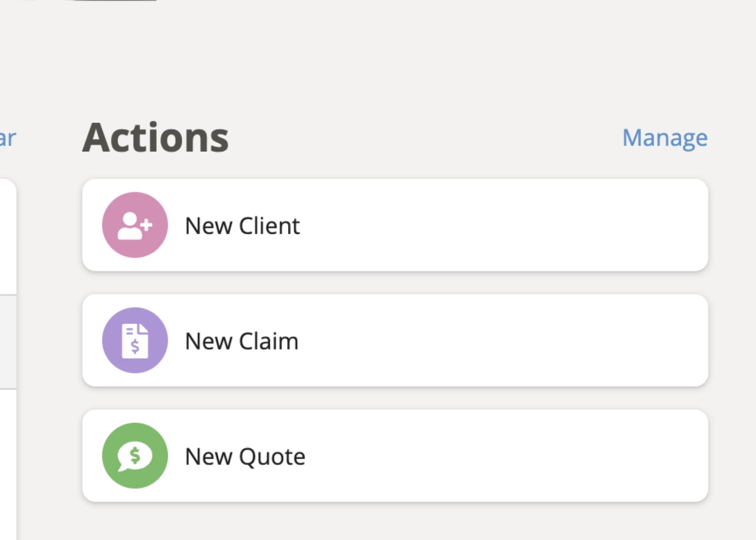Click the partially visible blue link ending in 'ar'
The width and height of the screenshot is (756, 540).
[8, 138]
